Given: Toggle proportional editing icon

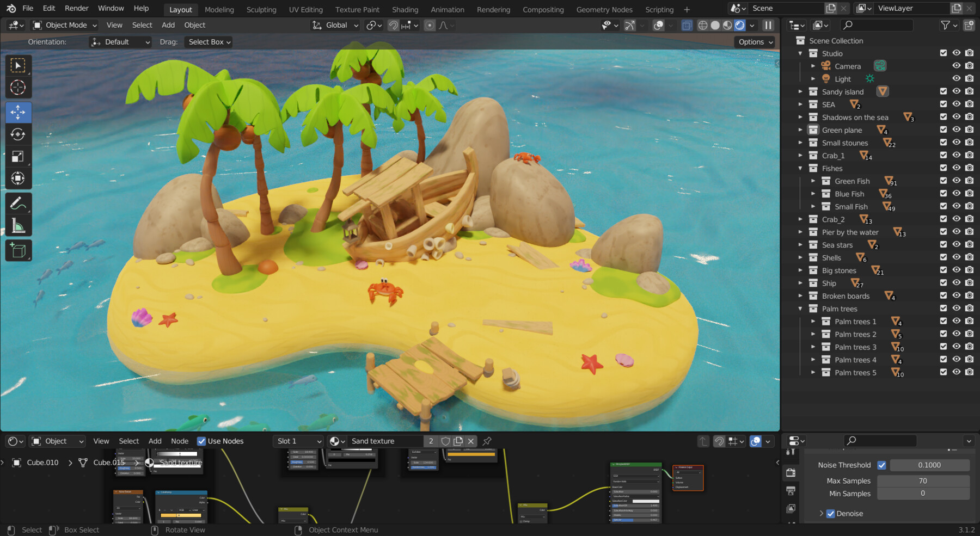Looking at the screenshot, I should (x=430, y=25).
